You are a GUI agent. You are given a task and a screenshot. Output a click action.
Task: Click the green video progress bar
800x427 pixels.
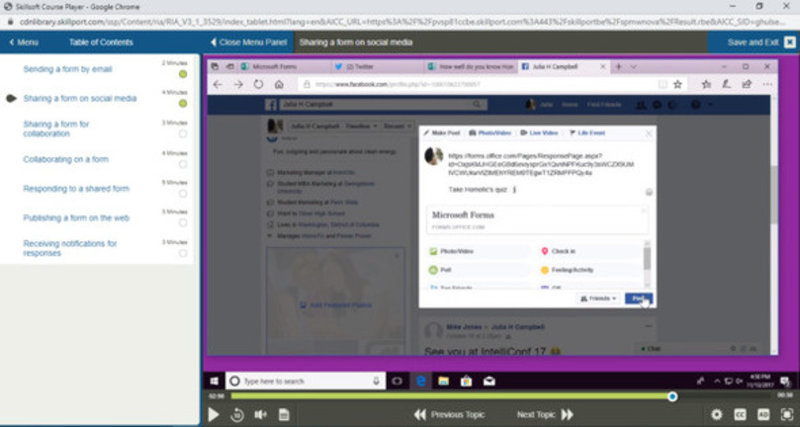pyautogui.click(x=452, y=396)
